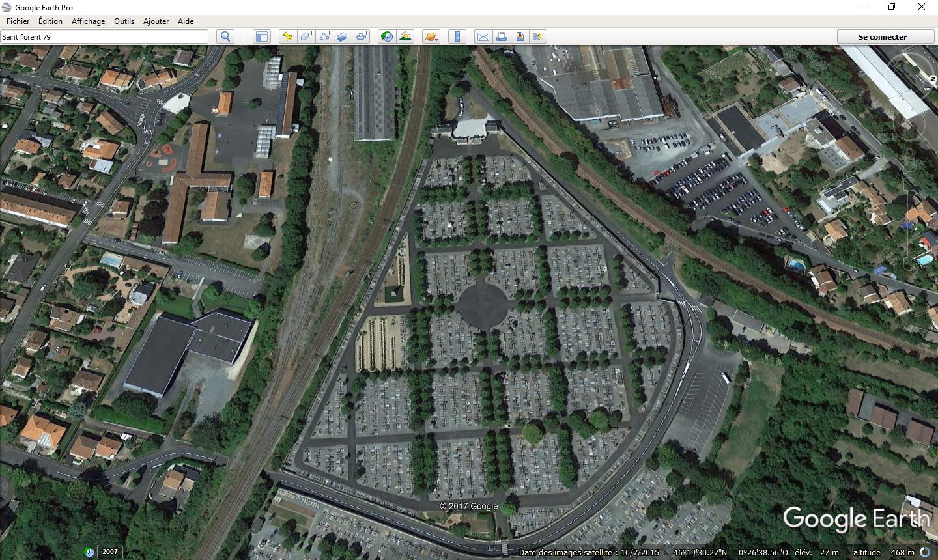Viewport: 938px width, 560px height.
Task: Click the streaming progress indicator icon
Action: point(925,552)
